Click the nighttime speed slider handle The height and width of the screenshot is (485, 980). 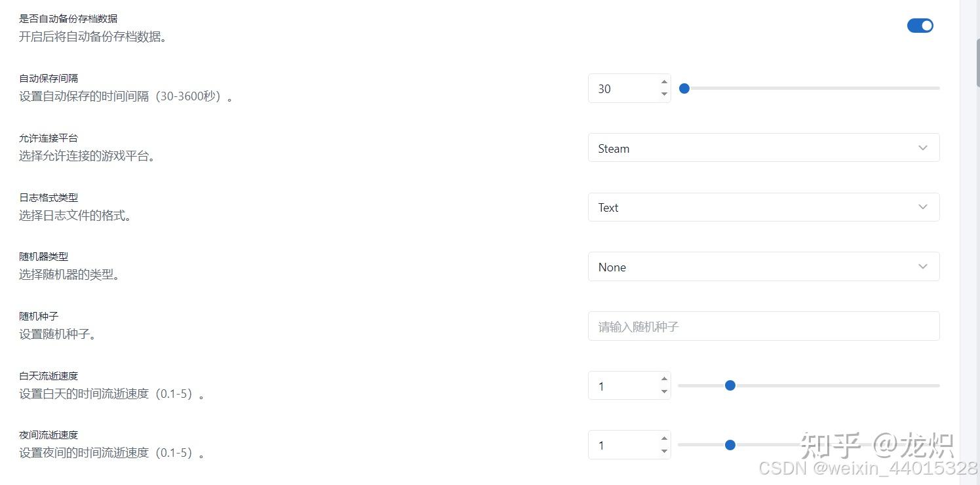tap(730, 445)
